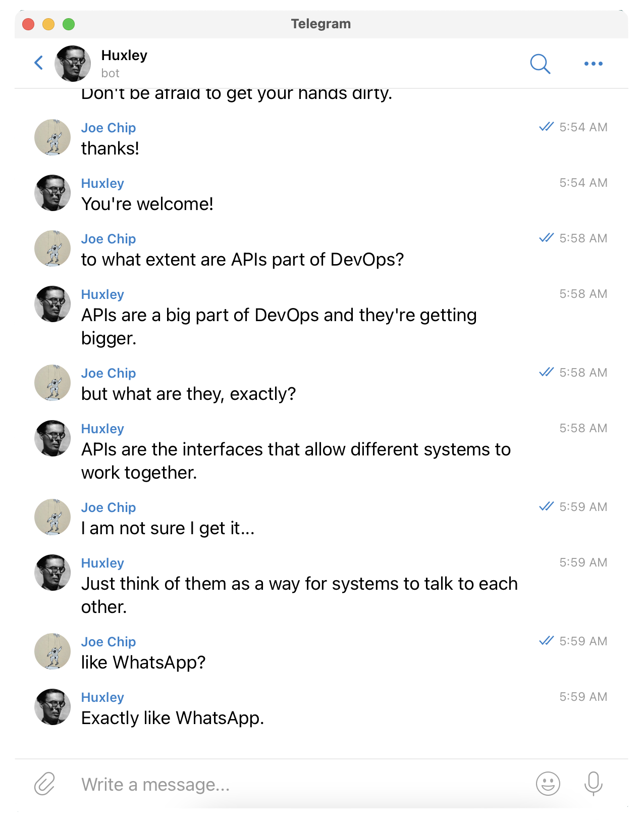Click the read checkmarks on 'like WhatsApp?'
This screenshot has height=820, width=644.
(x=547, y=641)
